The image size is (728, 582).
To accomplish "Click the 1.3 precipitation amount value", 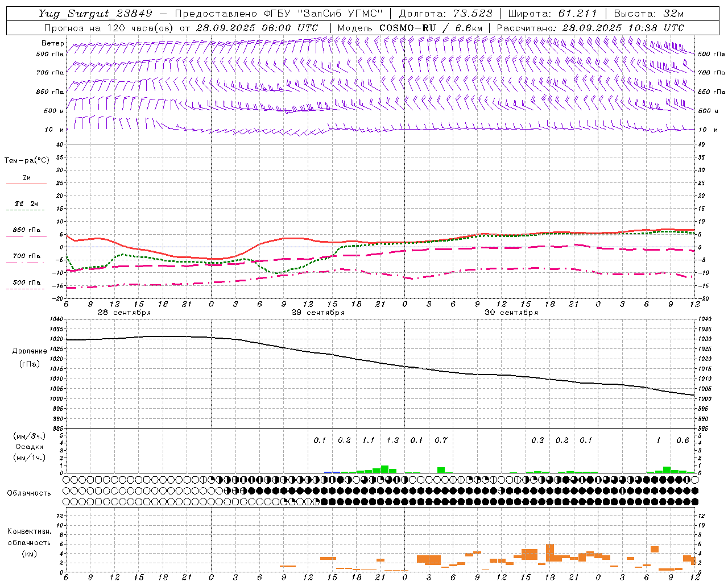I will coord(392,440).
